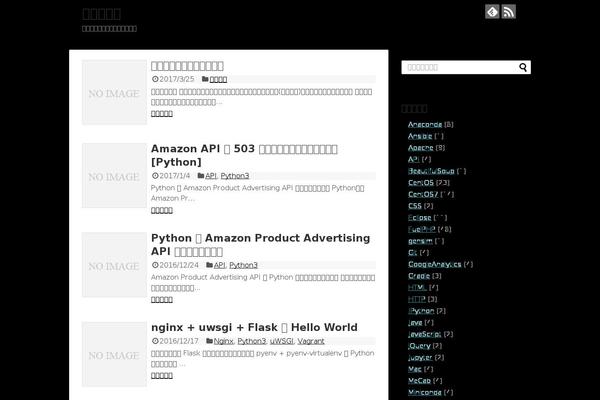
Task: Open the JavaScript category in sidebar
Action: [424, 334]
